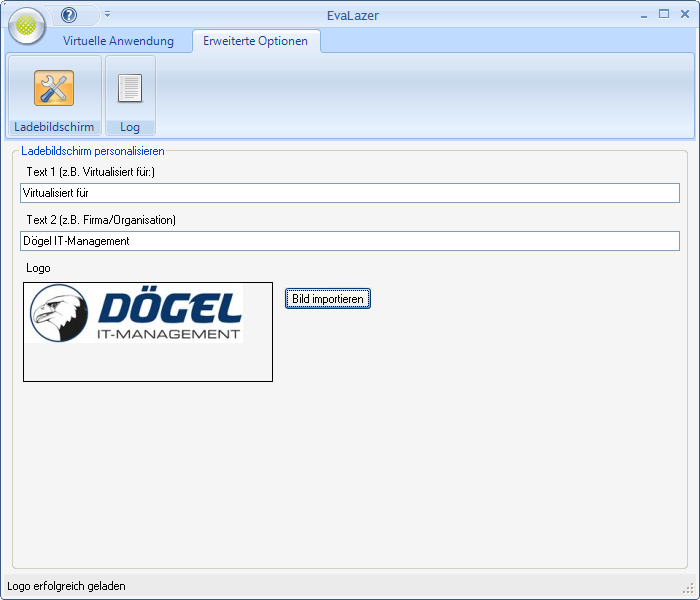Viewport: 700px width, 600px height.
Task: Focus the Text 2 company name field
Action: point(349,241)
